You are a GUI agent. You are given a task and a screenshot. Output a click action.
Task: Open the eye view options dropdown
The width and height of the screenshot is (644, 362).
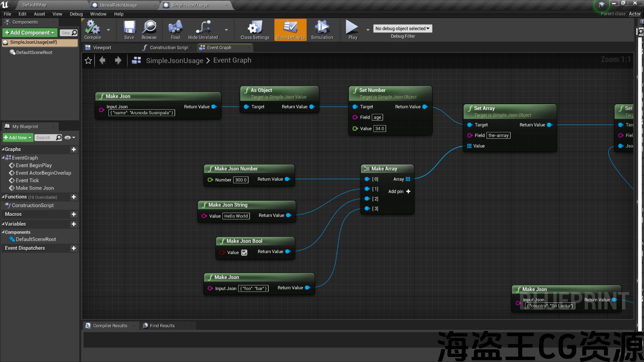[x=70, y=137]
